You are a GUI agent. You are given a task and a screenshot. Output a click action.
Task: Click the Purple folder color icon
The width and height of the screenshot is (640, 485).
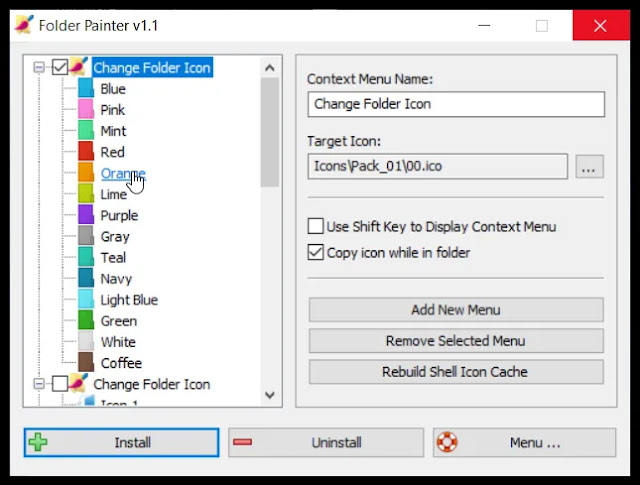click(86, 215)
